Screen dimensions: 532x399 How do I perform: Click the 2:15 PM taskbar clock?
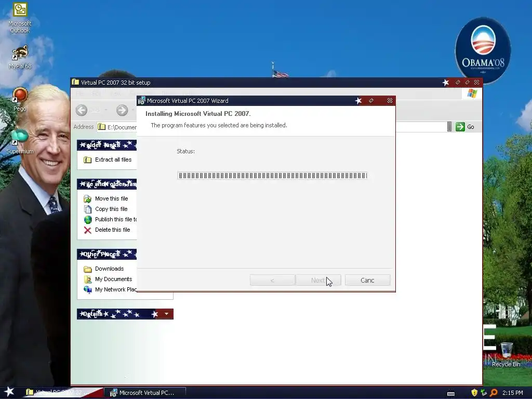(x=512, y=393)
